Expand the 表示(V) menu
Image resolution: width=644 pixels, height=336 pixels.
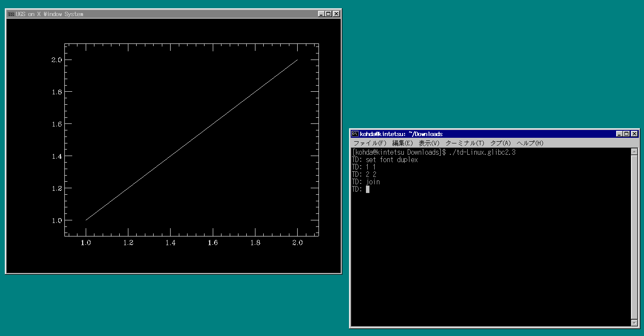click(429, 143)
